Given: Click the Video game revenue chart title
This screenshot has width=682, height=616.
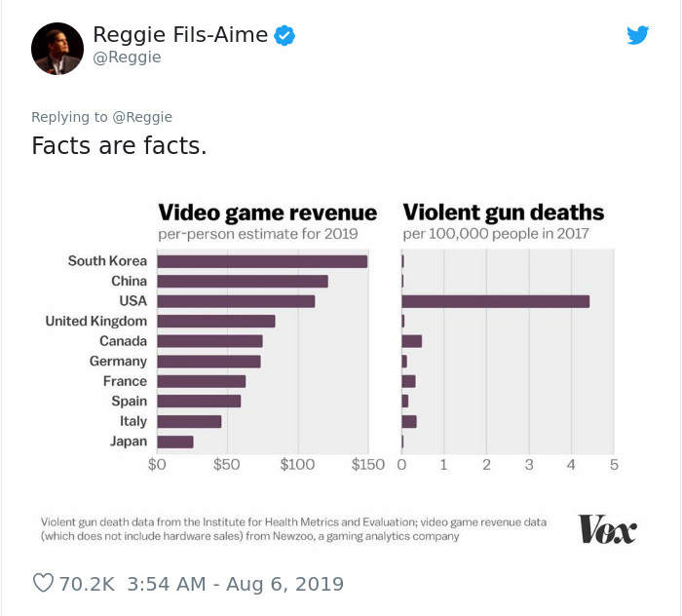Looking at the screenshot, I should pyautogui.click(x=267, y=212).
